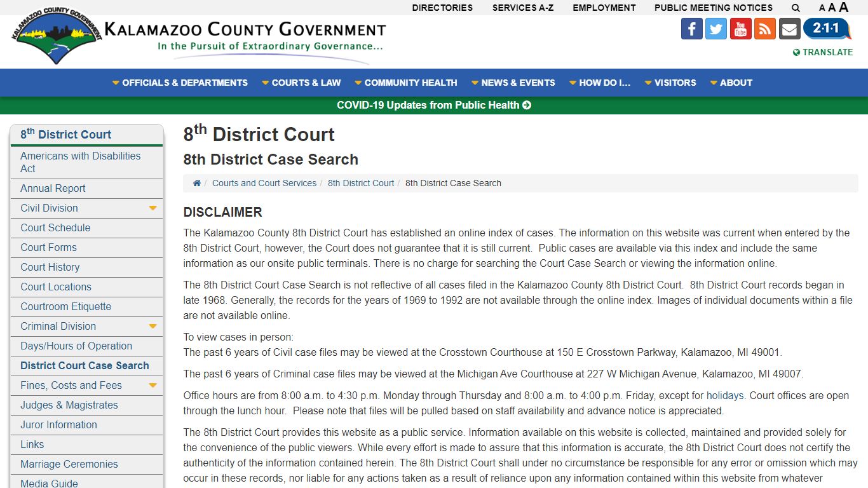The image size is (868, 488).
Task: Open the YouTube channel icon
Action: [x=740, y=29]
